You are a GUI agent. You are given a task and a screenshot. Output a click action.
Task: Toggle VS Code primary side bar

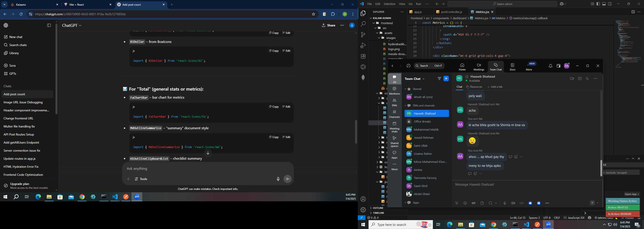[598, 4]
